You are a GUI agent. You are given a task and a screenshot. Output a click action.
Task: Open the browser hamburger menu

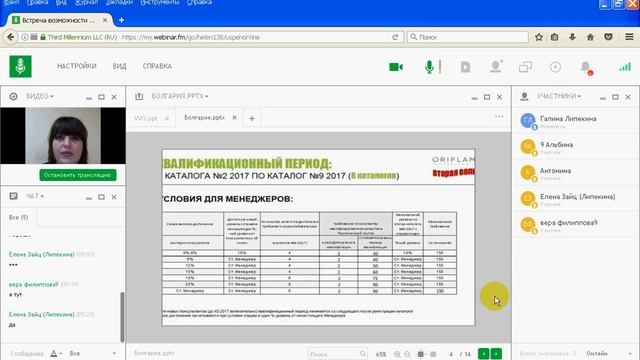(x=629, y=37)
